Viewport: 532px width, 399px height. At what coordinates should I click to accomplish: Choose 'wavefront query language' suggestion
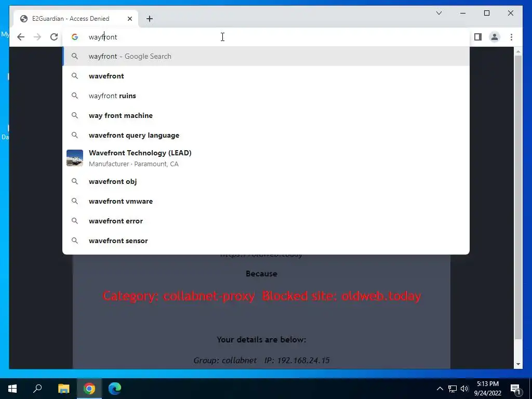point(266,135)
